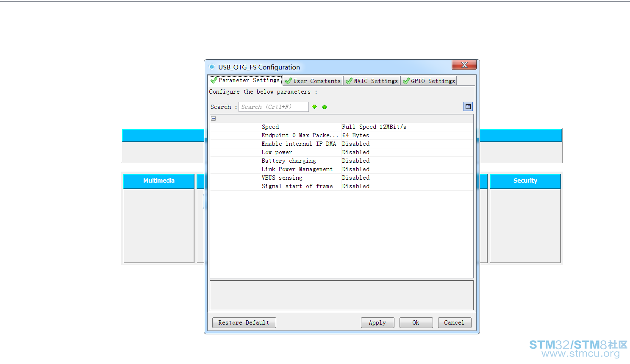
Task: Click the Search (Ctrl+F) input field
Action: [274, 107]
